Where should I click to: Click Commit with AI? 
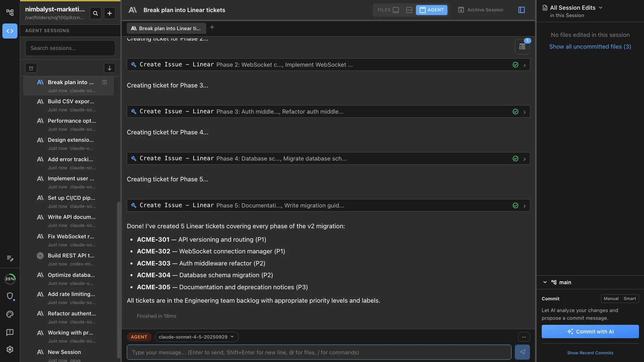click(x=590, y=331)
